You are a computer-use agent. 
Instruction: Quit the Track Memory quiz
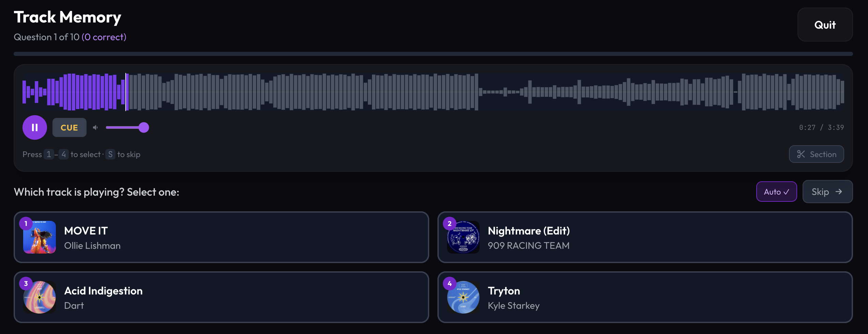pos(825,25)
